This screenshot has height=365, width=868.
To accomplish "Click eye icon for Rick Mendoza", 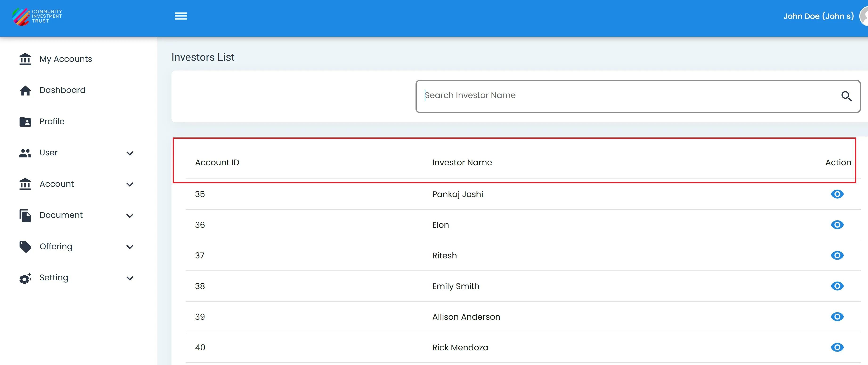I will click(837, 348).
